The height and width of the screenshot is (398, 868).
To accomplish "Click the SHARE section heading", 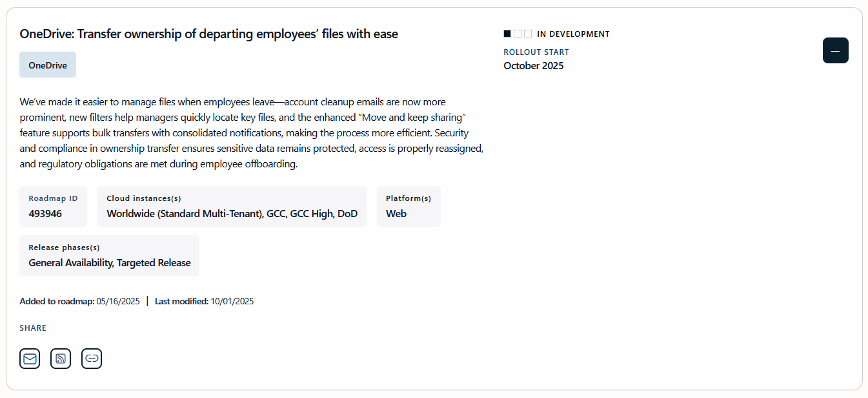I will click(x=33, y=328).
